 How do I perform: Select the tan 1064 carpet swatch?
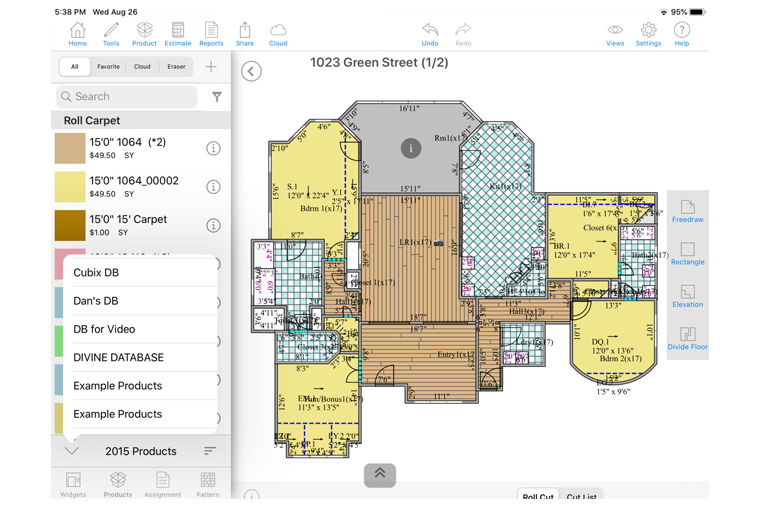(x=70, y=148)
